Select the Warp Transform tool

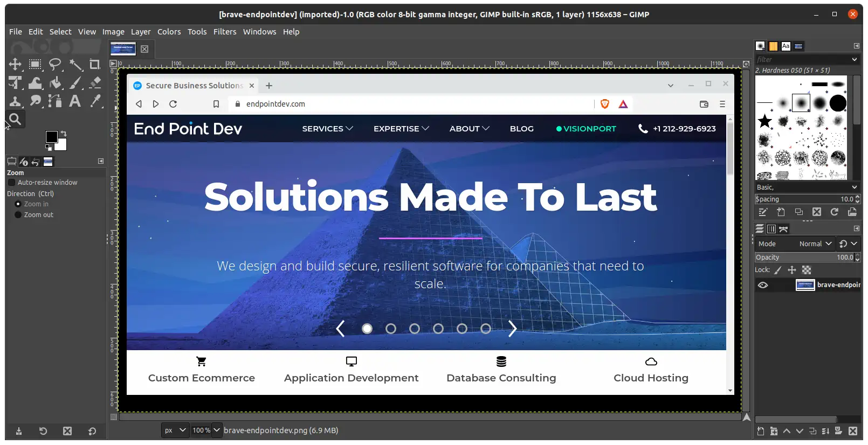coord(35,83)
